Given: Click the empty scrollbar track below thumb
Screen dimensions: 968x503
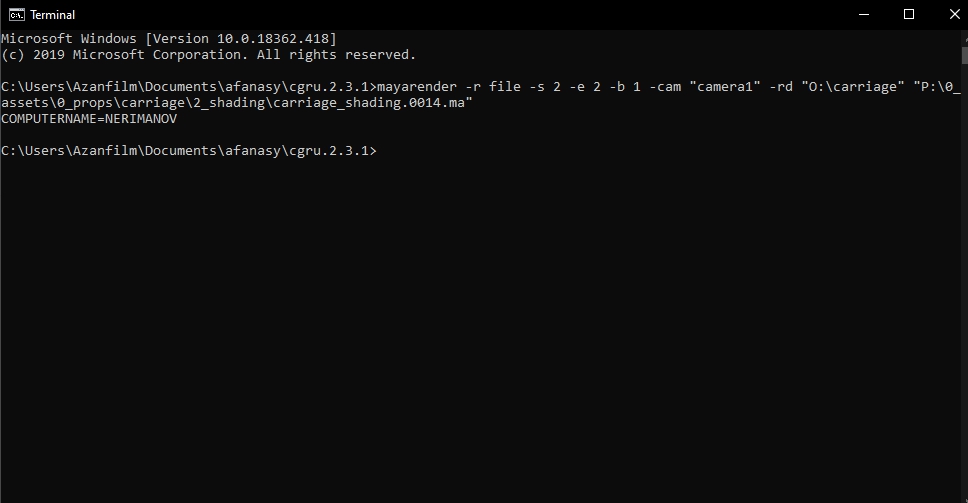Looking at the screenshot, I should pyautogui.click(x=964, y=278).
